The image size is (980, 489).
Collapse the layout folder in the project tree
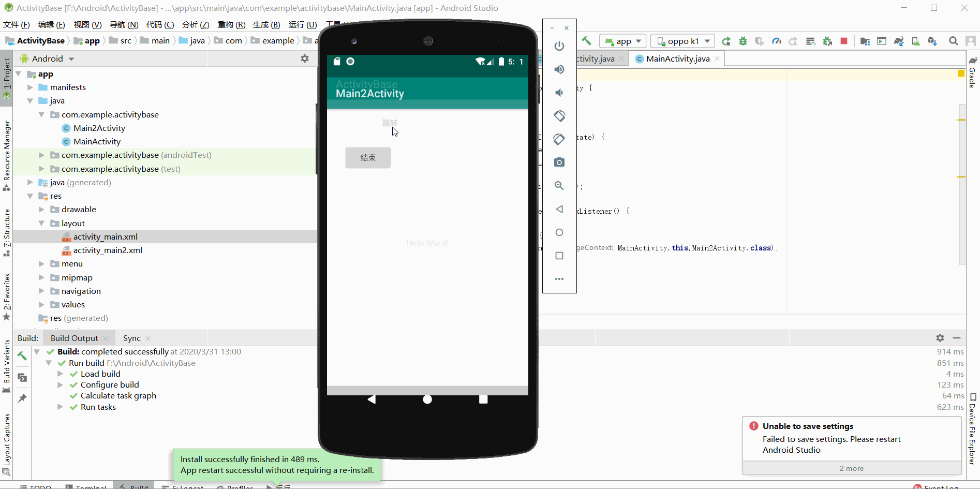coord(41,223)
